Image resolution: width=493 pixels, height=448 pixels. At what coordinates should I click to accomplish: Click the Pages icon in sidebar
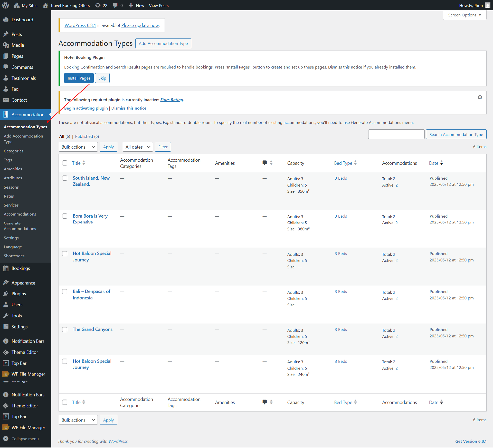click(x=6, y=56)
